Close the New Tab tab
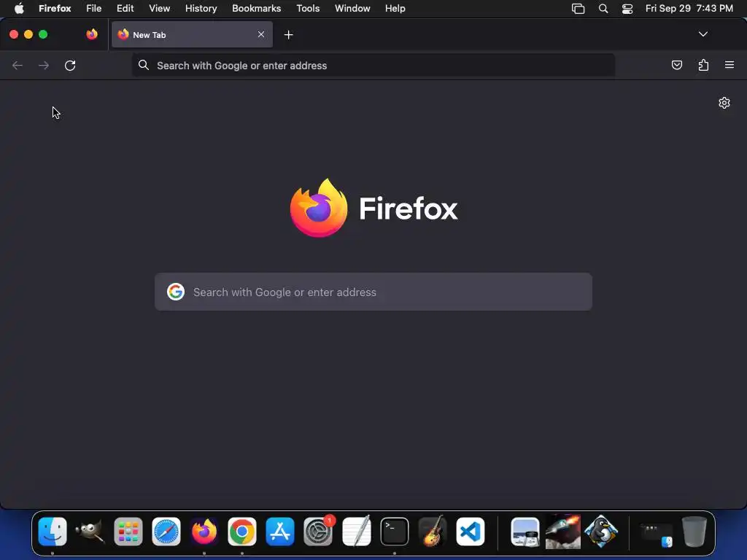747x560 pixels. 261,34
